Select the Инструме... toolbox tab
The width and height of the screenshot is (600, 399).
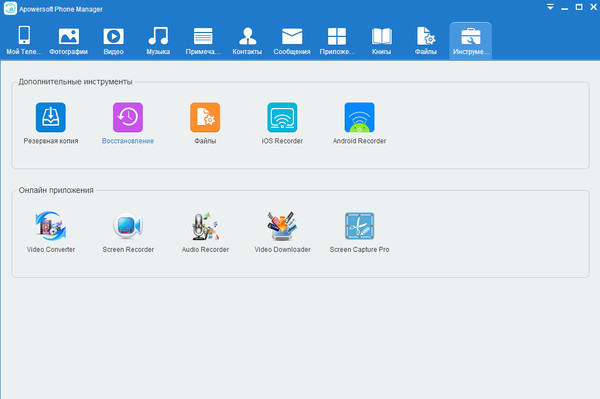pos(471,41)
